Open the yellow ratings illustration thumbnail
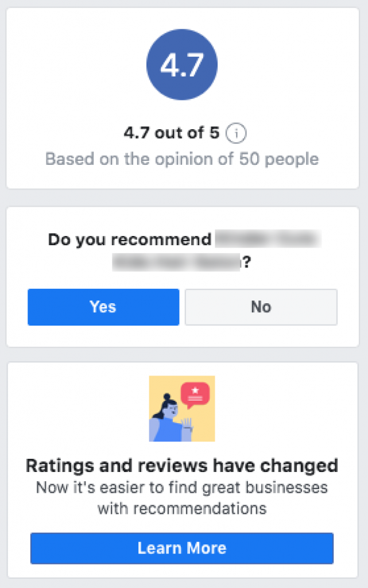This screenshot has width=368, height=588. pyautogui.click(x=182, y=408)
